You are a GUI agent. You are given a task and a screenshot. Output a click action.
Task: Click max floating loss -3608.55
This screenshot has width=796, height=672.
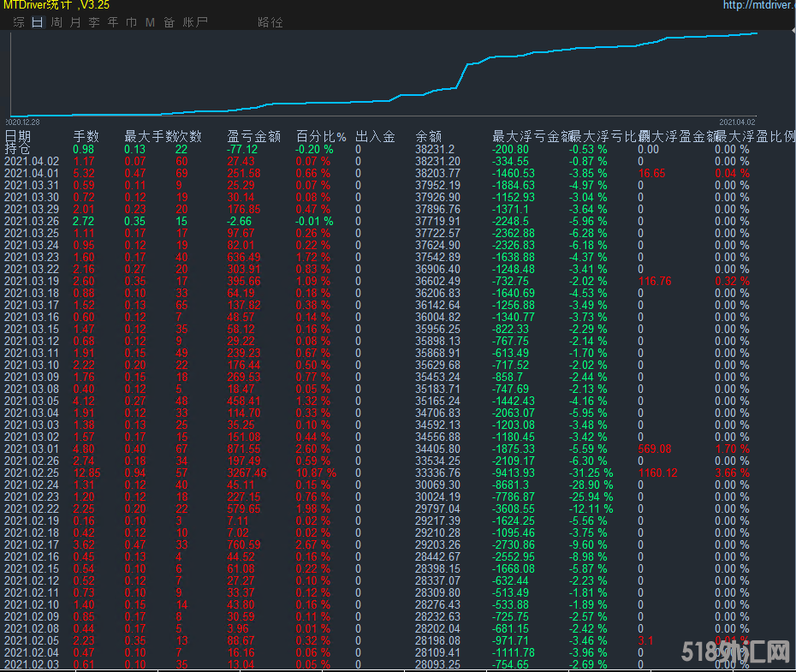(514, 508)
